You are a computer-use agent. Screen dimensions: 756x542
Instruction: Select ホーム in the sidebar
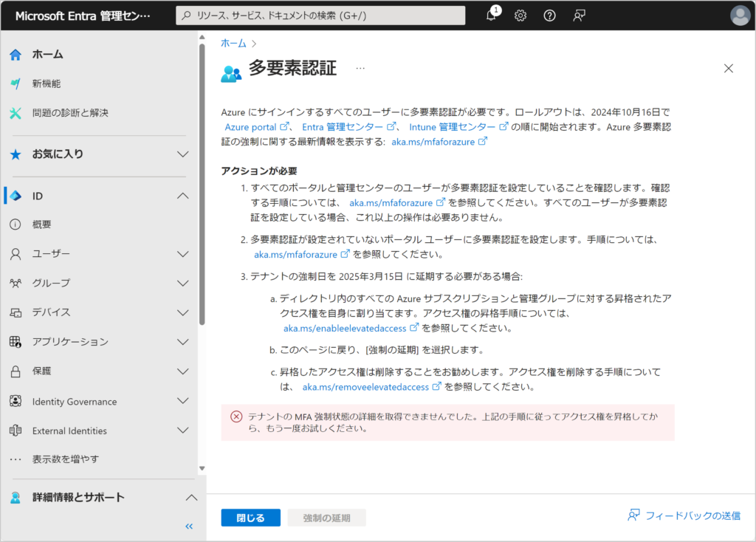pyautogui.click(x=48, y=55)
